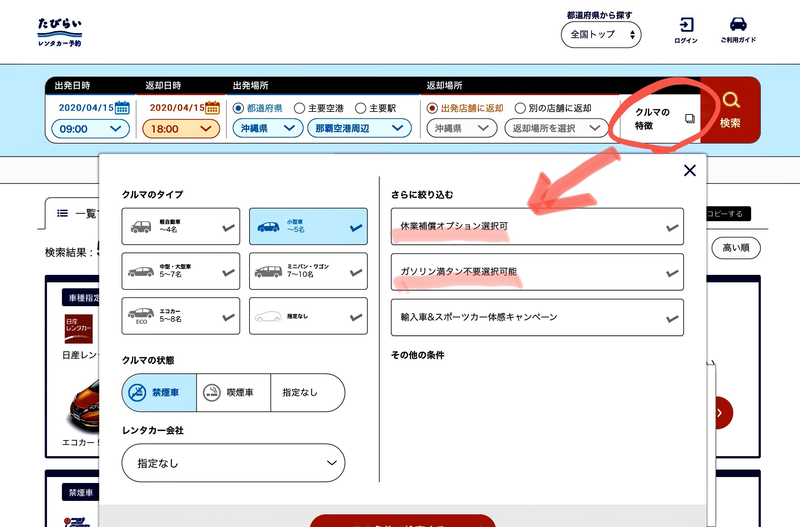Click the return date 2020/04/15 field
This screenshot has width=800, height=527.
click(177, 108)
